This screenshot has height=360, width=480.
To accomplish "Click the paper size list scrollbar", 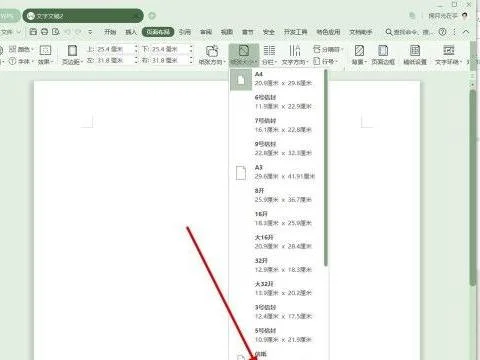I will point(326,168).
